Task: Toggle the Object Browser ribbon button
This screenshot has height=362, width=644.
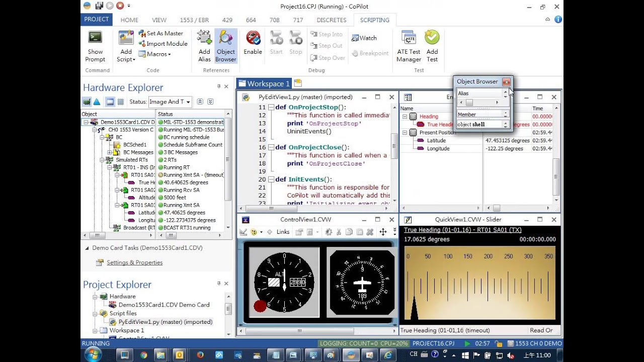Action: [x=226, y=46]
